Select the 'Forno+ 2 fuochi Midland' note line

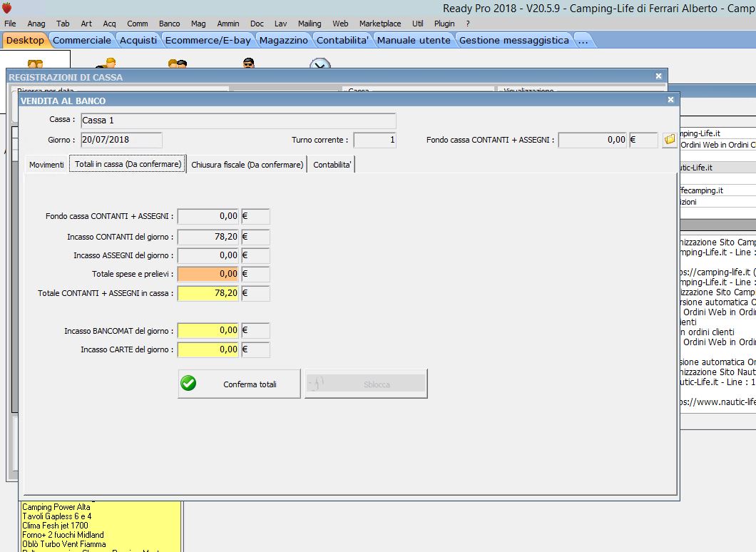click(63, 535)
